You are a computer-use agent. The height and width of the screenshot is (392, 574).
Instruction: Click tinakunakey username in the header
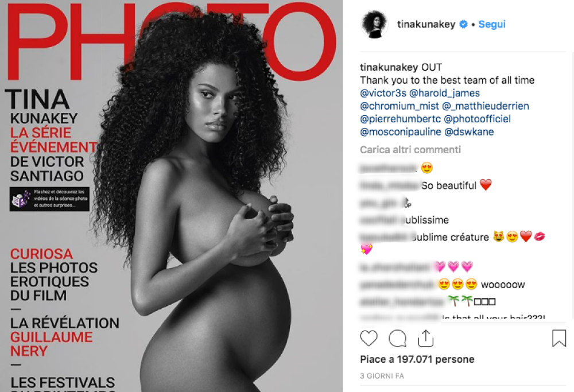click(x=426, y=24)
